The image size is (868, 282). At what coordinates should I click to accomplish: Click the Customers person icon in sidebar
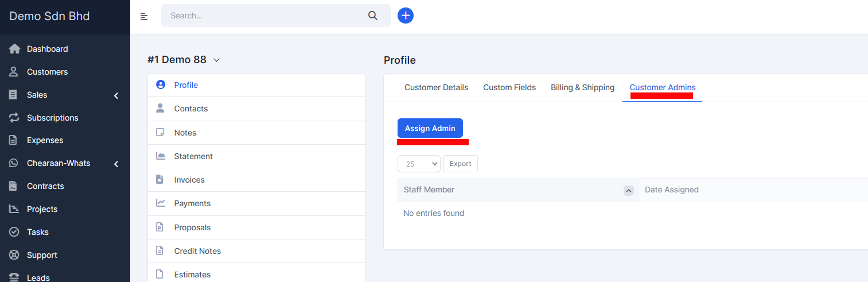tap(14, 72)
